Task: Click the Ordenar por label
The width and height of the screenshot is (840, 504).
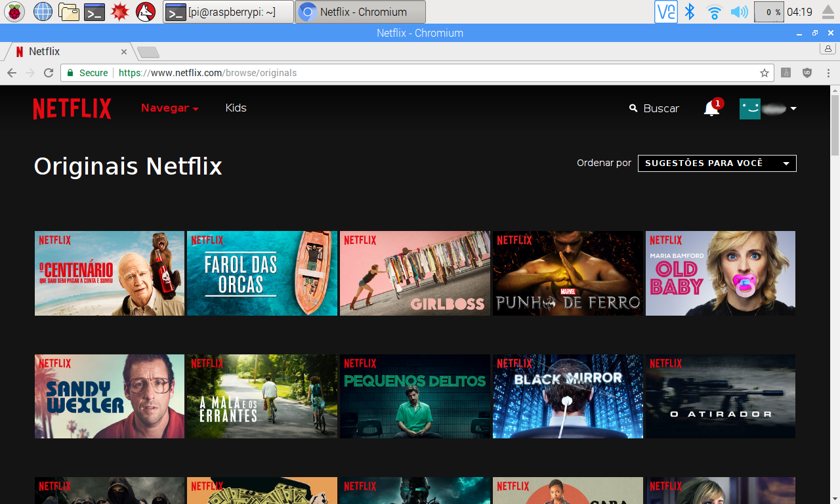Action: tap(604, 163)
